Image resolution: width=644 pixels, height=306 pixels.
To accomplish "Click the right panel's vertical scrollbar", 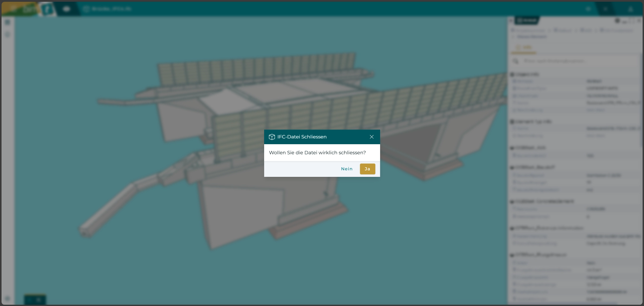I will click(642, 100).
